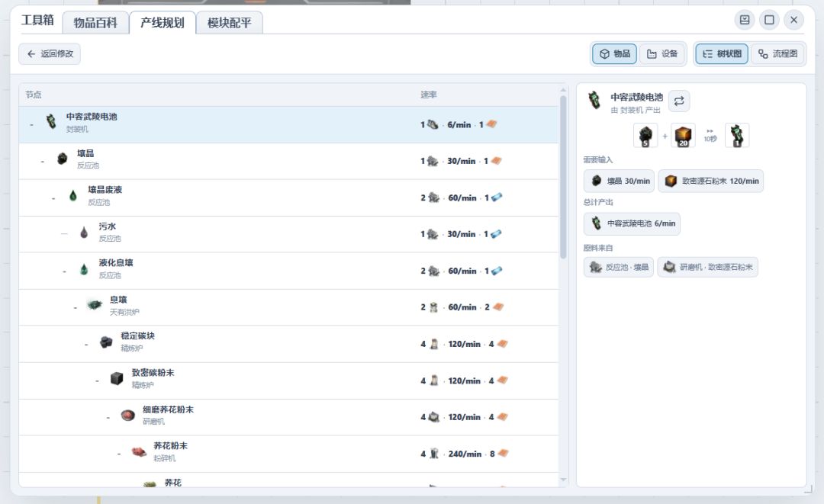Click the 壤晶 item icon in the tree
Image resolution: width=824 pixels, height=504 pixels.
62,159
